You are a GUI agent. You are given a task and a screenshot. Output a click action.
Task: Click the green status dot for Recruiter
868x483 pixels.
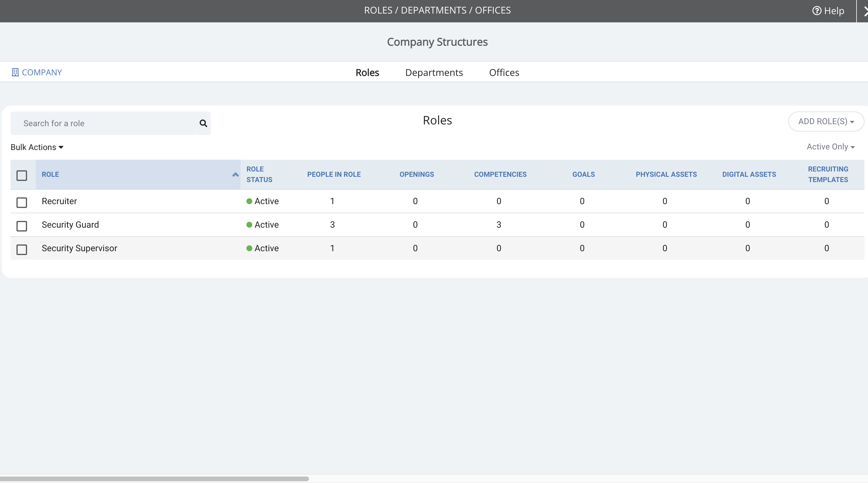pyautogui.click(x=249, y=201)
